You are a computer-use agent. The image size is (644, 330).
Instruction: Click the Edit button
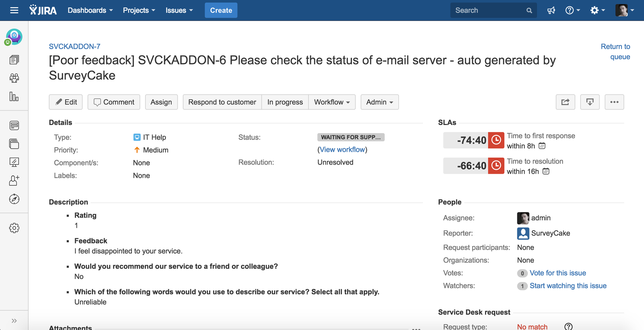click(x=66, y=102)
